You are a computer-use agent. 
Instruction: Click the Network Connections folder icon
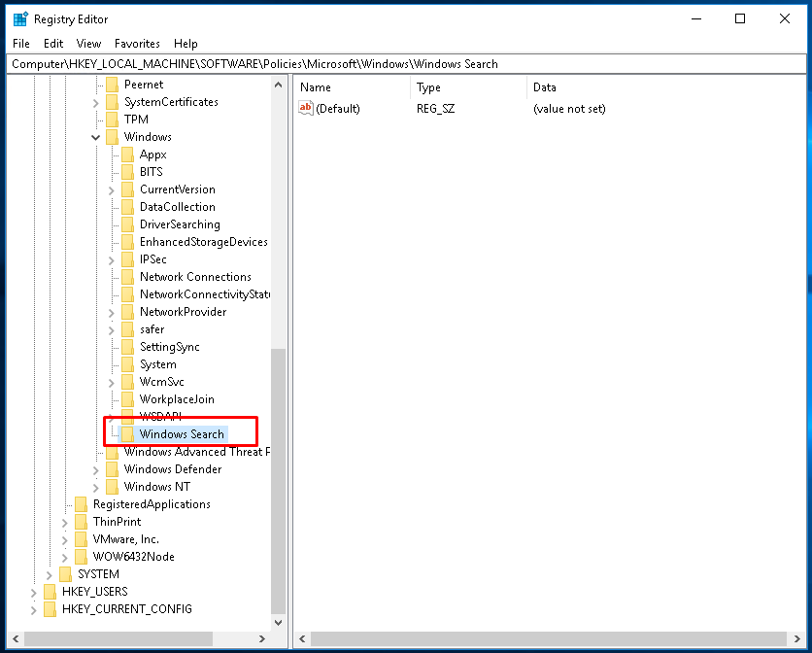point(127,277)
